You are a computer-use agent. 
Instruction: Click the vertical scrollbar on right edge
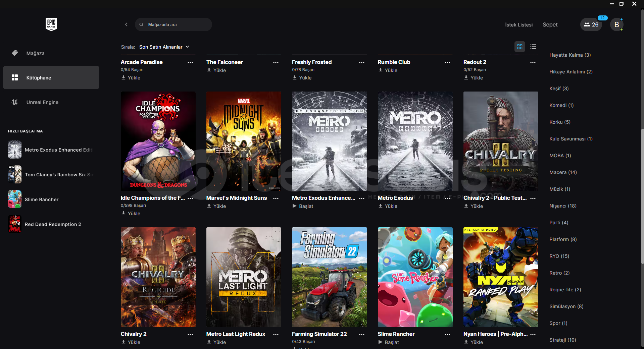click(x=642, y=196)
